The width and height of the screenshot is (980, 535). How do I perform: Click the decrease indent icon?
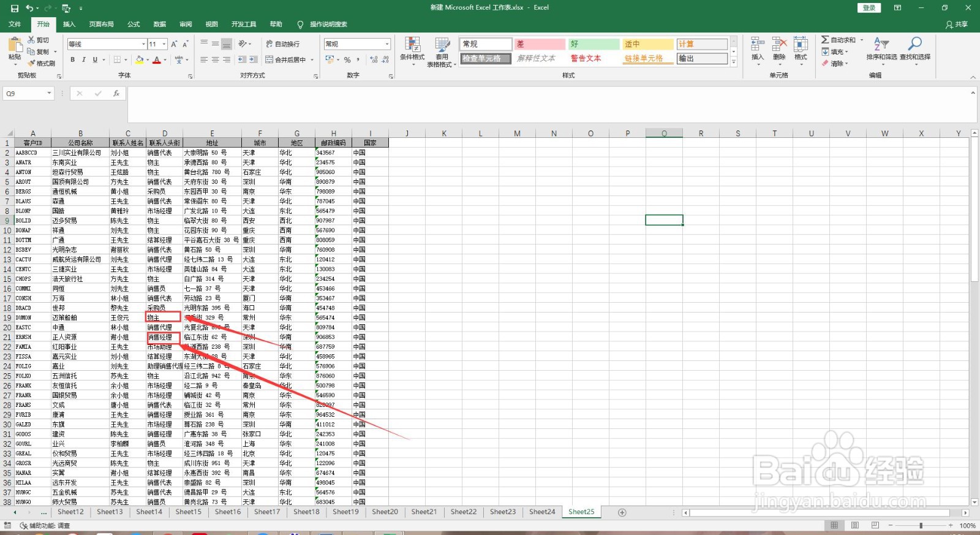243,59
